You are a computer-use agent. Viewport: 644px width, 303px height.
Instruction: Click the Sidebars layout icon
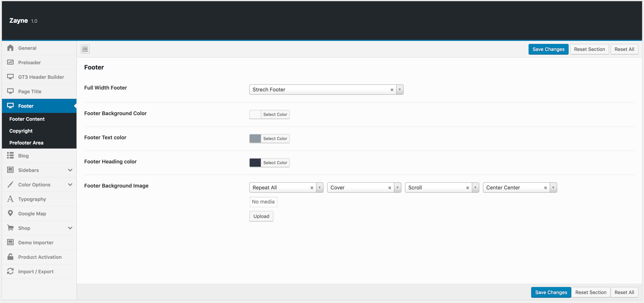pyautogui.click(x=10, y=170)
